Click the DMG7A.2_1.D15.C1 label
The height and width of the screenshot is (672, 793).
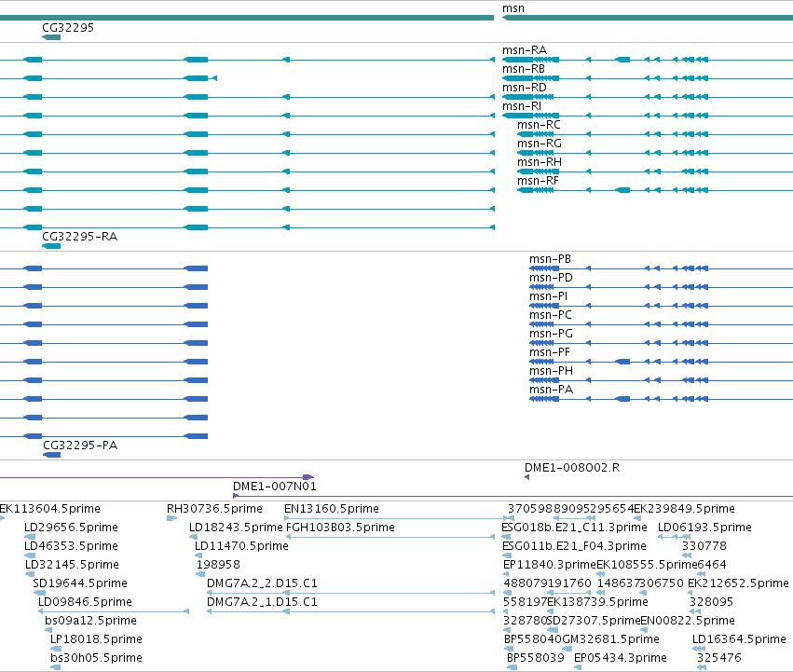pos(262,602)
